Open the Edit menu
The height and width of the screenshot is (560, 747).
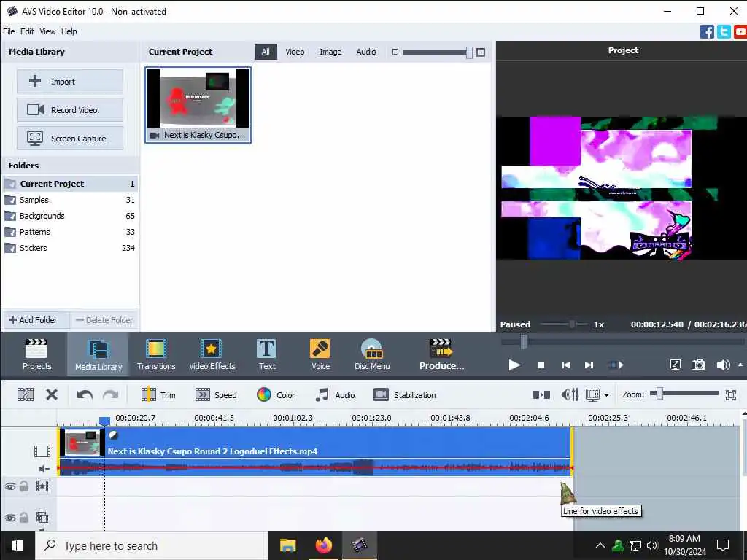[x=27, y=31]
